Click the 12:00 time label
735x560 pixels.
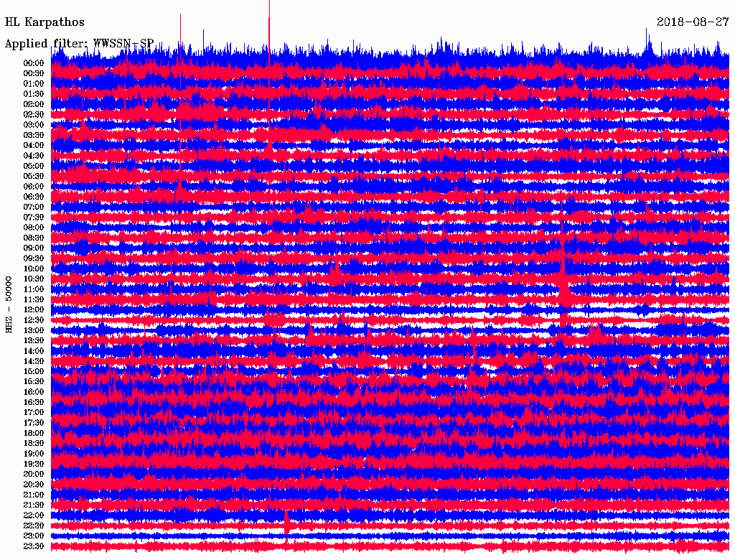[34, 309]
